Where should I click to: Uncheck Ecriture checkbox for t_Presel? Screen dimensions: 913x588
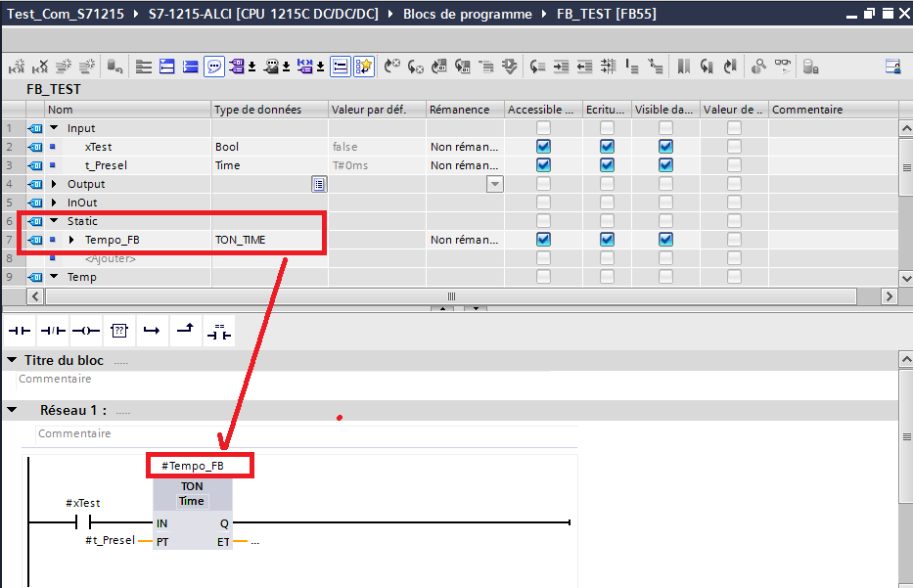(607, 165)
